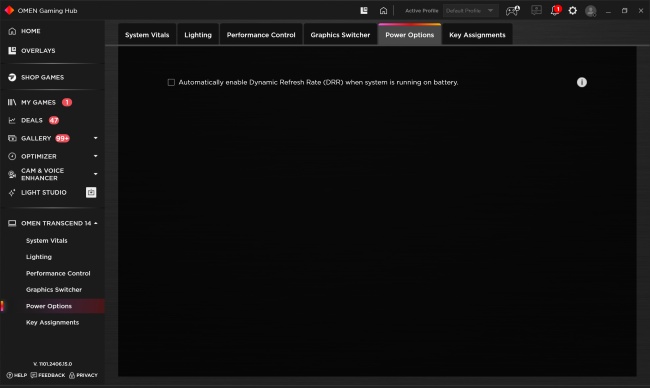
Task: Open the overlay icon in title bar
Action: [364, 10]
